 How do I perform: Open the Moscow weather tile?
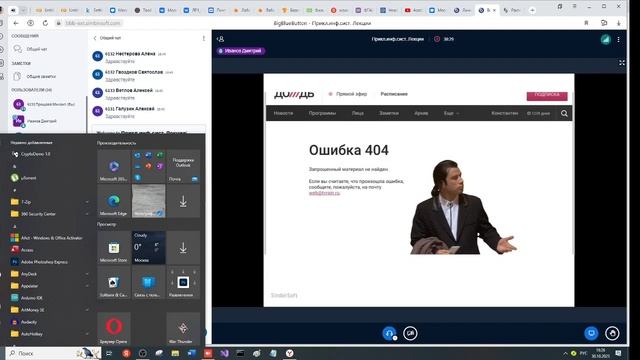point(149,248)
